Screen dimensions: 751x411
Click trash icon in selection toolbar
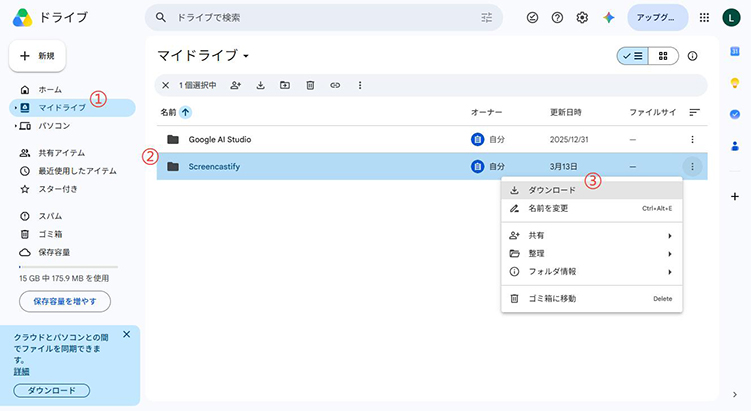[310, 85]
